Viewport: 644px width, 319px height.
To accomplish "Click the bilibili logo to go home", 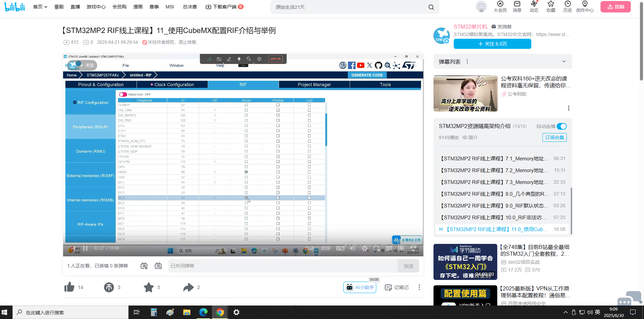I will tap(15, 7).
